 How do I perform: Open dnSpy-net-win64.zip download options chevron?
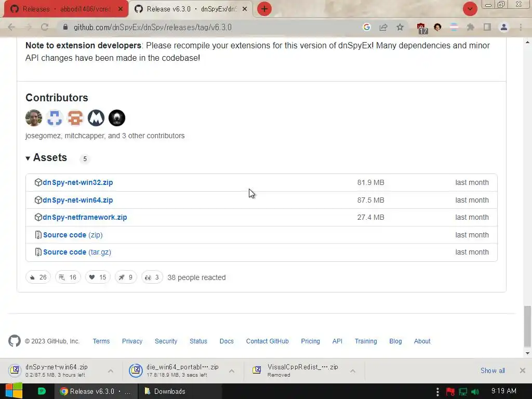pyautogui.click(x=111, y=371)
